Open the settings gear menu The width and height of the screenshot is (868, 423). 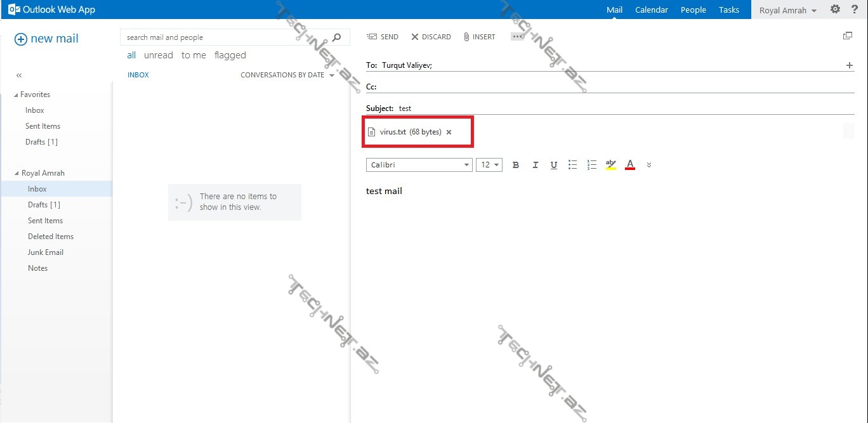point(835,10)
